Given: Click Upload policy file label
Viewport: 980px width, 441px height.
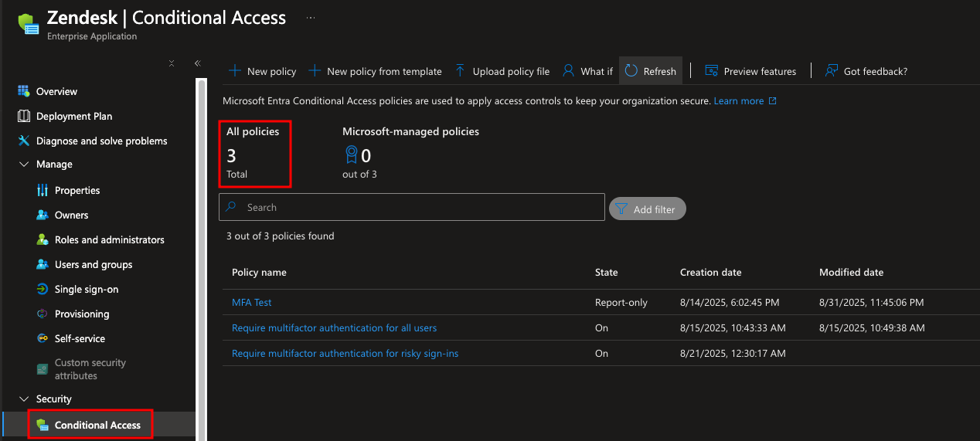Looking at the screenshot, I should coord(511,71).
